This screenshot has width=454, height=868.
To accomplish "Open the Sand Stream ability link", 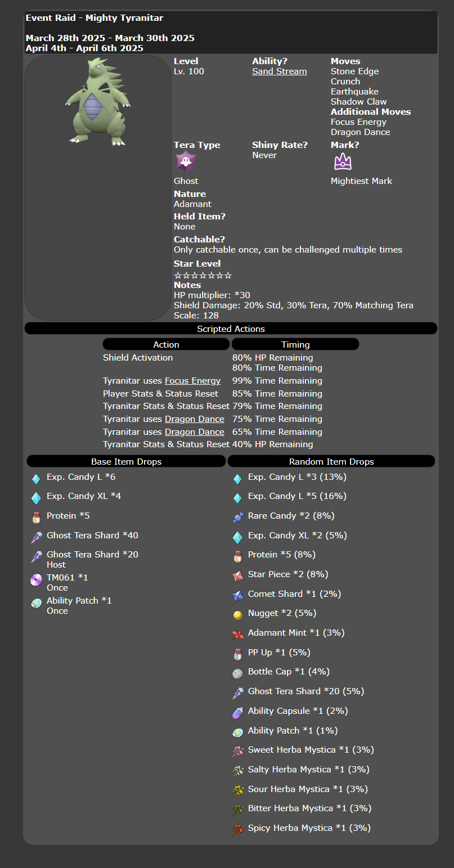I will click(279, 71).
